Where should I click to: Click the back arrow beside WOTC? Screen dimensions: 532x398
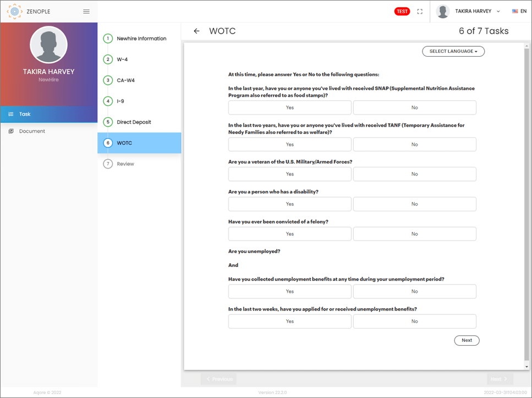(196, 31)
